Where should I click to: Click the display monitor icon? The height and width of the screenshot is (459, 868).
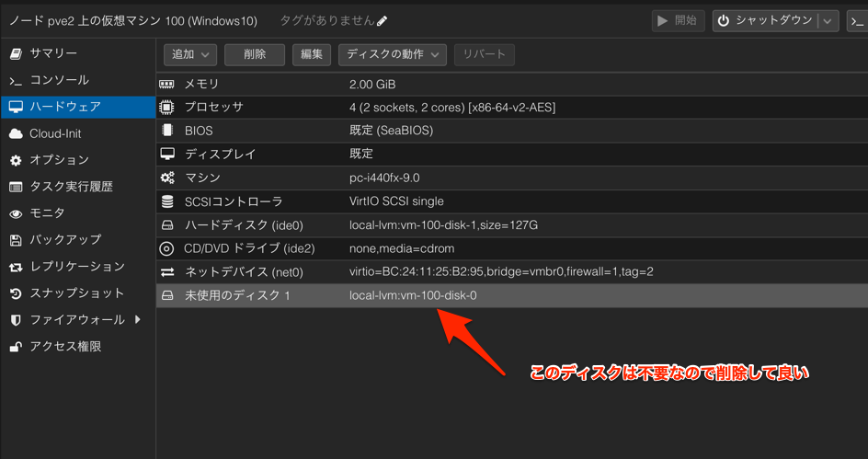point(166,154)
